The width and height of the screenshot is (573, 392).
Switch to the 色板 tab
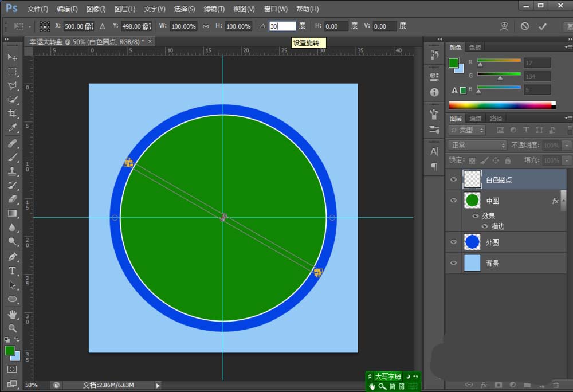tap(475, 48)
